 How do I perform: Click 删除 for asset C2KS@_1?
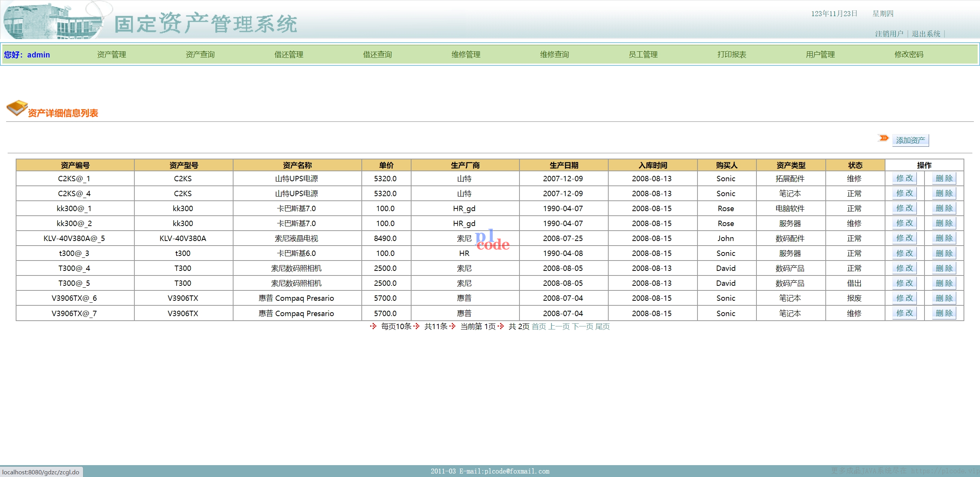944,178
